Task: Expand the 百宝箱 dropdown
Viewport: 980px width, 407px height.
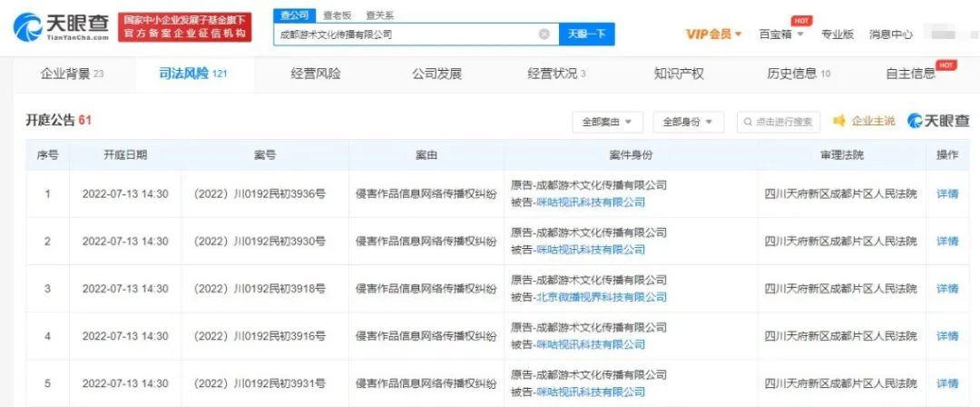Action: 781,35
